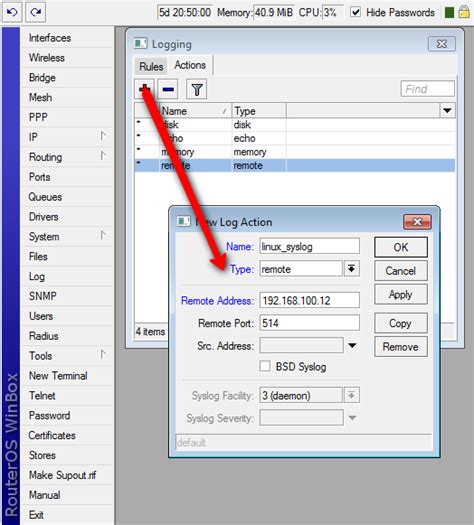Click the remove (minus) action button

(x=168, y=89)
